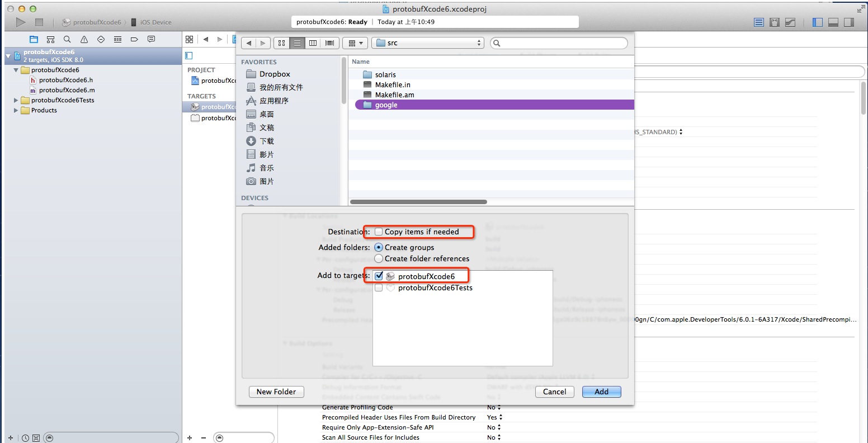Switch to Assistant editor
This screenshot has height=443, width=868.
coord(775,22)
